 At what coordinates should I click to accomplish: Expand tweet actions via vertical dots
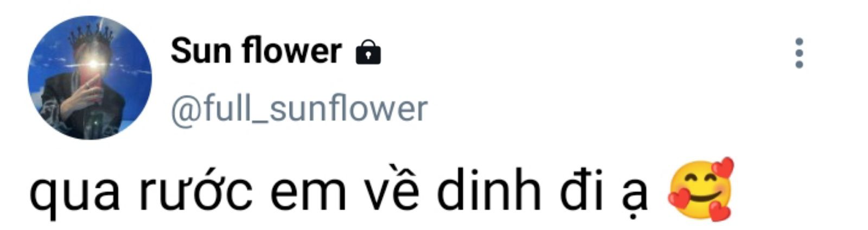click(x=799, y=53)
